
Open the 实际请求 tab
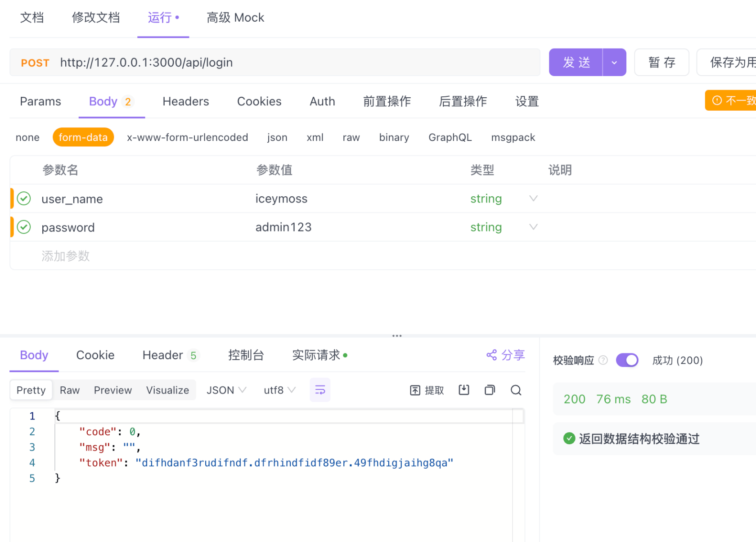tap(319, 355)
